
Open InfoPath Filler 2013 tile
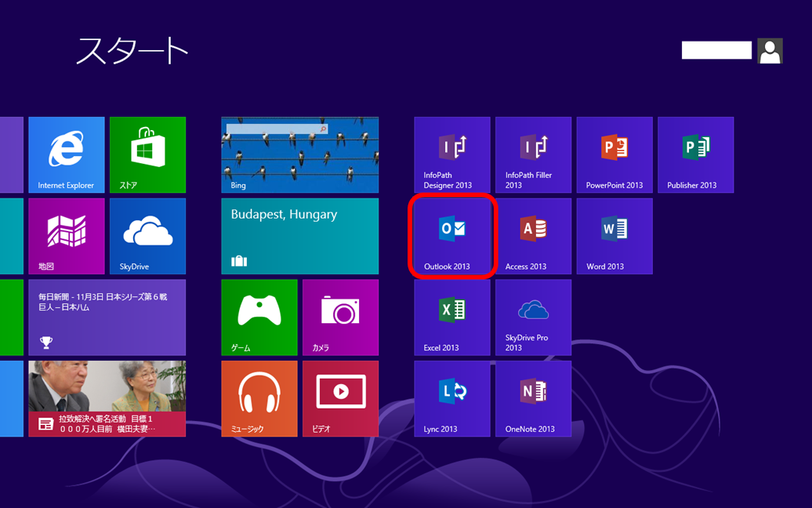pos(533,155)
